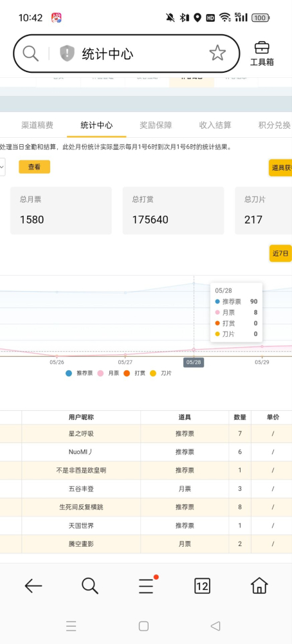
Task: Click the 总月票 1580 card
Action: tap(60, 211)
